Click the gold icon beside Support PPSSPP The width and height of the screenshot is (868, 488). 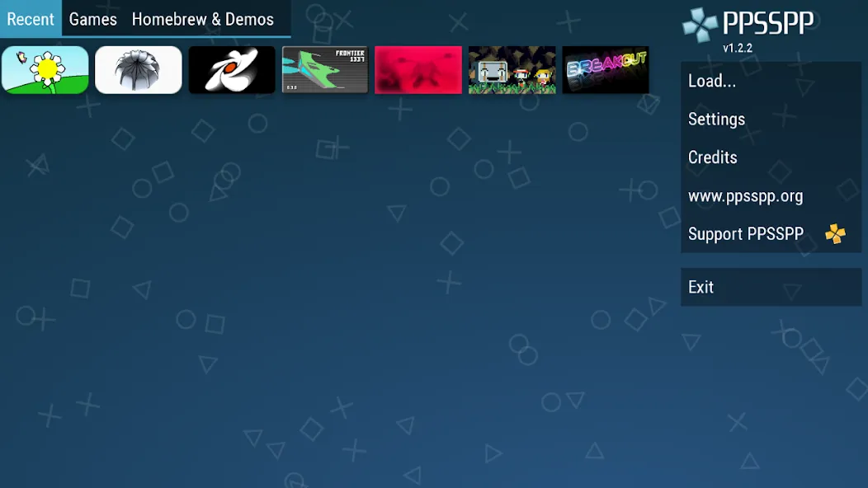point(834,234)
